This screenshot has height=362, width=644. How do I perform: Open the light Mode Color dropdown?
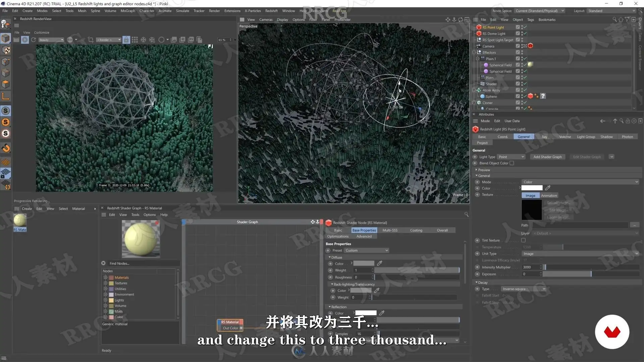tap(580, 182)
